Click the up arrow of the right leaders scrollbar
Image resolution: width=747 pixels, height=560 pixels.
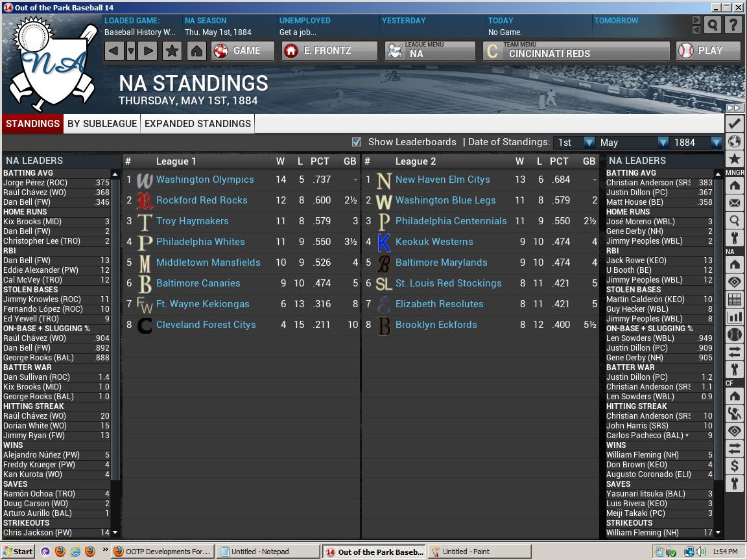pos(718,174)
